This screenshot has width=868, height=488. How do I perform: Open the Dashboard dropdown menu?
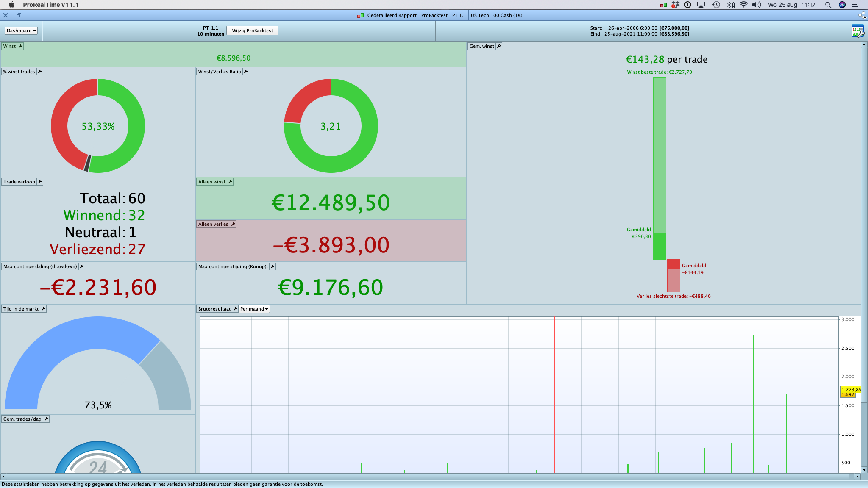coord(21,30)
